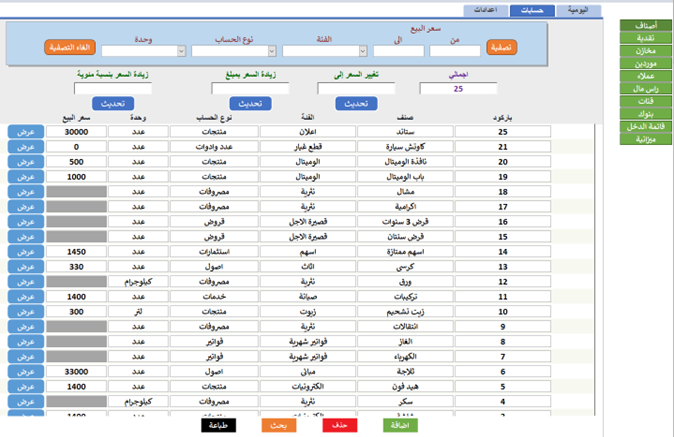Viewport: 674px width, 437px height.
Task: Click عرض for barcode 18 row
Action: [26, 192]
